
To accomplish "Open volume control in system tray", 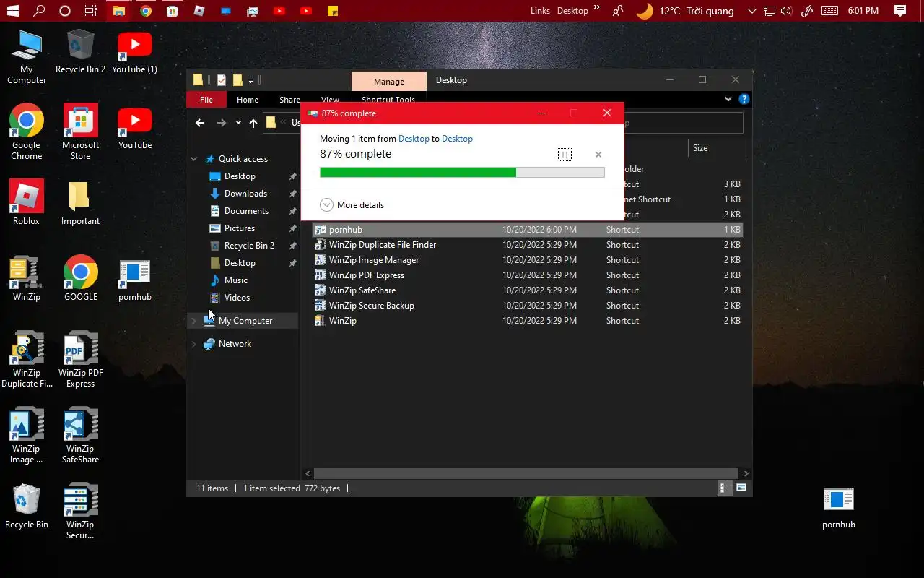I will (786, 11).
